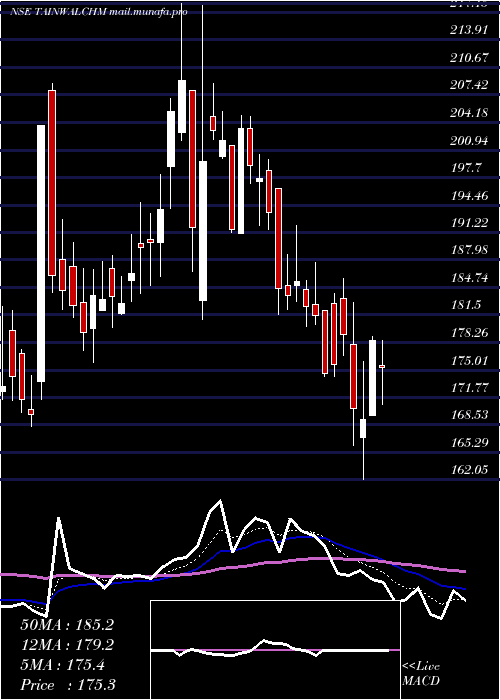
Task: Click the 162.05 price axis label
Action: point(469,470)
